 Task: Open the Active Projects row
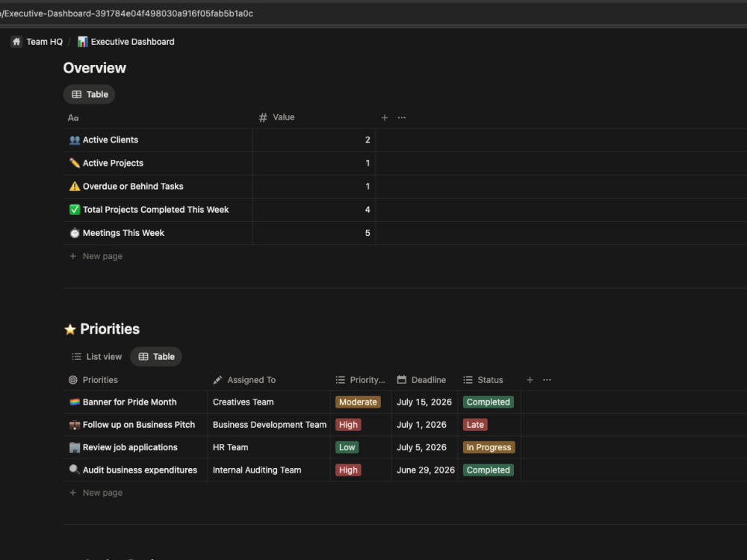(113, 164)
